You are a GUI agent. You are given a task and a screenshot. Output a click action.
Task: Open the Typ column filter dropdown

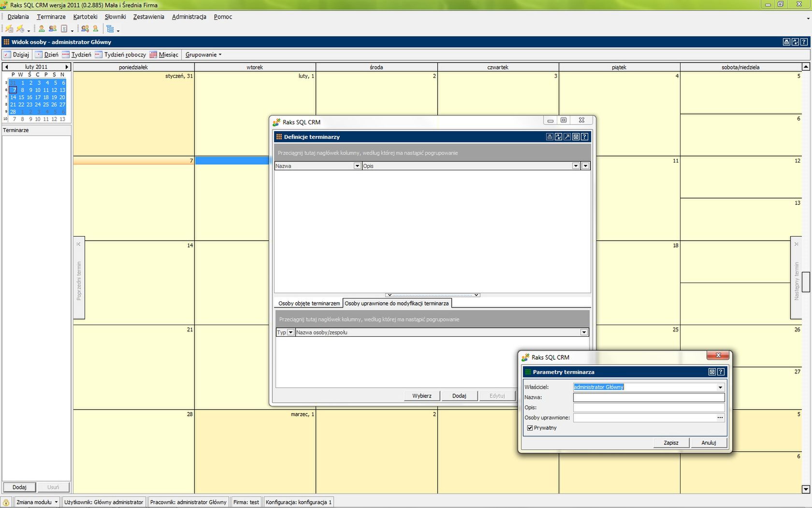[290, 332]
